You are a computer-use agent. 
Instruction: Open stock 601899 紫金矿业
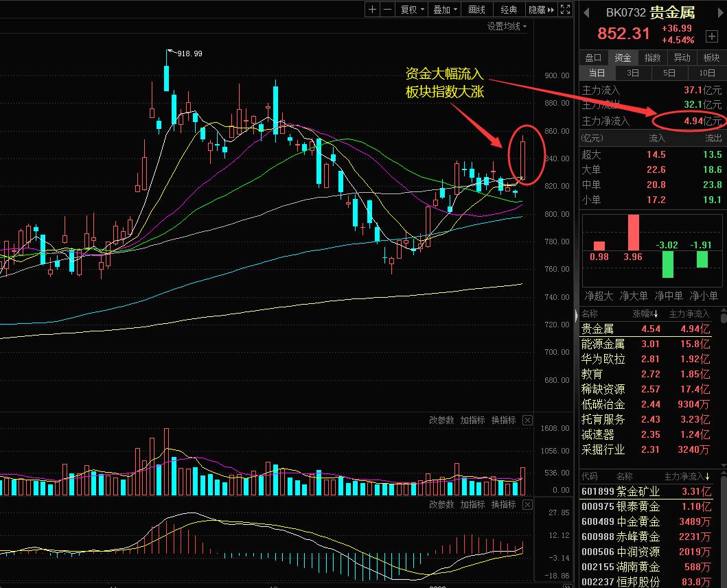(646, 491)
